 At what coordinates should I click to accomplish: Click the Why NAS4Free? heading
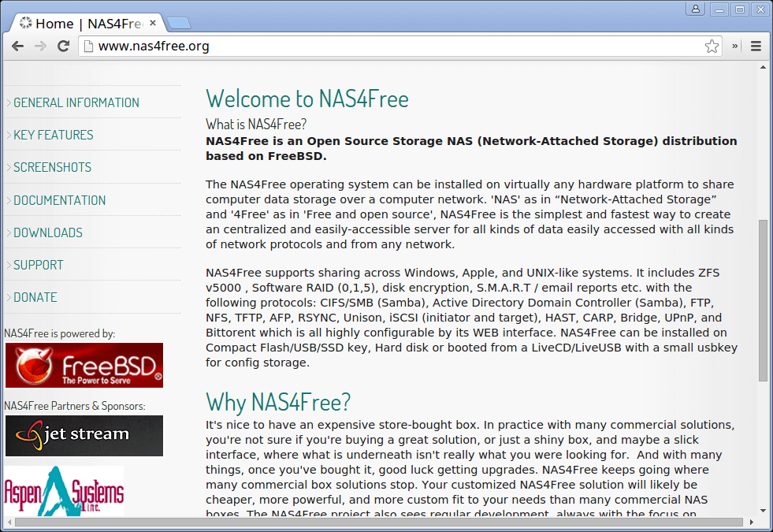tap(278, 402)
